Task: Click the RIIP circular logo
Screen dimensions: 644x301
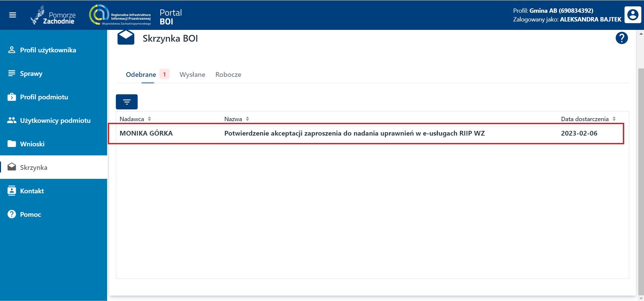Action: (98, 15)
